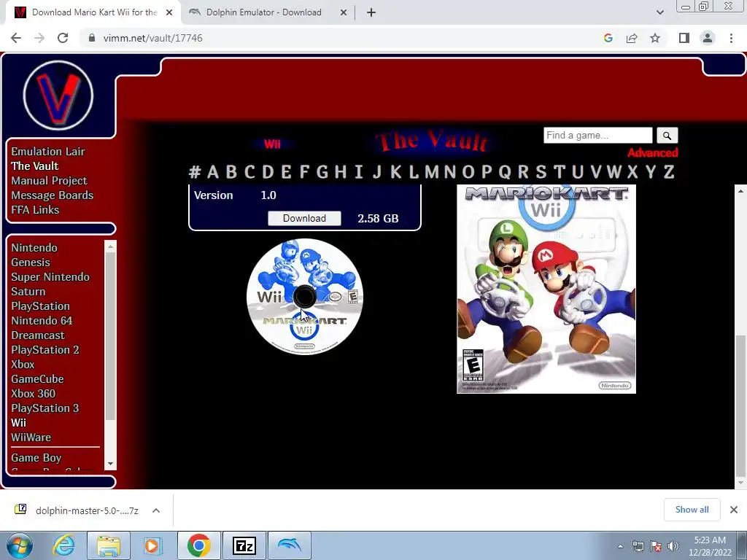
Task: Click the page scrollbar up arrow
Action: click(x=740, y=191)
